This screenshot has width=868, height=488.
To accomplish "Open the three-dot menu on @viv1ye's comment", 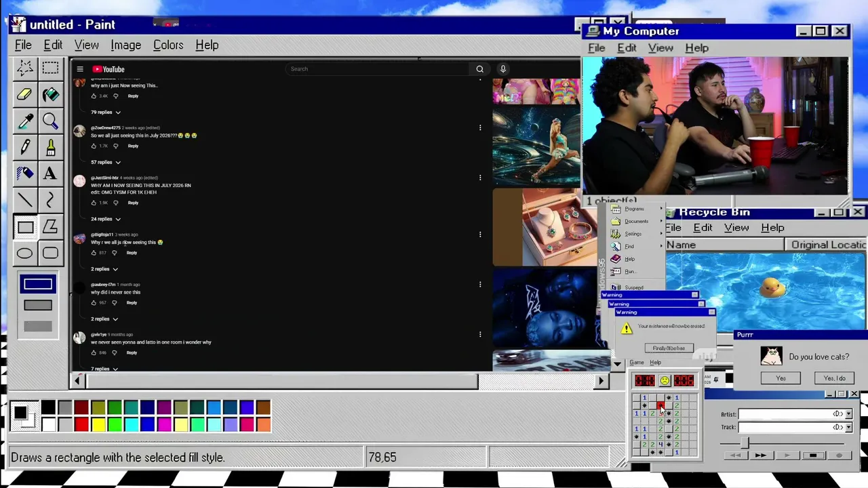I will (x=480, y=334).
